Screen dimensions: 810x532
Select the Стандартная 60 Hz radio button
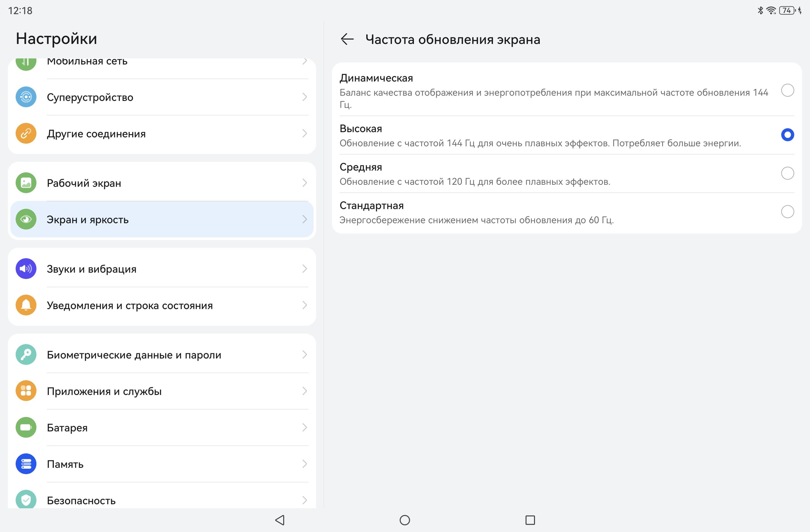pyautogui.click(x=787, y=212)
